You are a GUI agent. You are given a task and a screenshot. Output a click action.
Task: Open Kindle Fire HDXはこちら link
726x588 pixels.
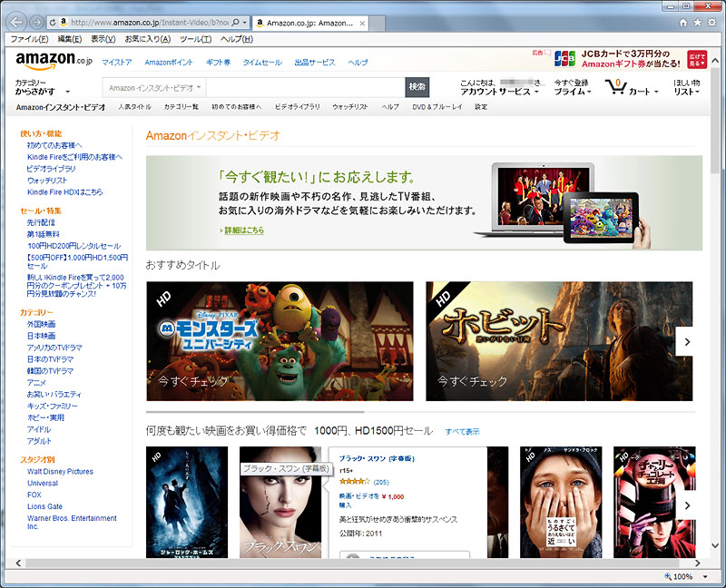coord(64,192)
